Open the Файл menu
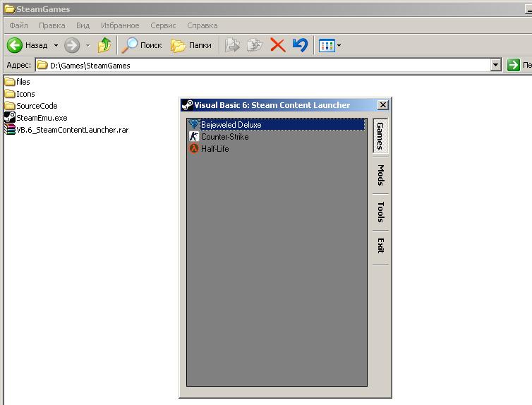This screenshot has height=405, width=532. coord(18,25)
